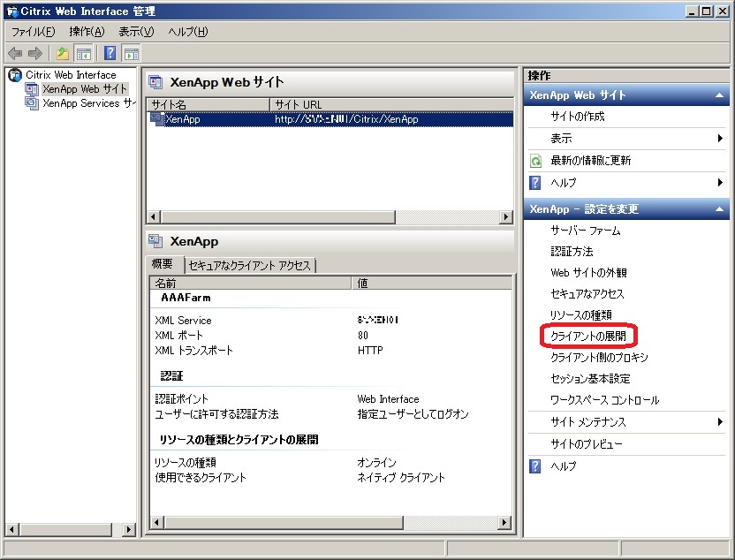This screenshot has width=735, height=560.
Task: Click クライアントの展開 in the actions pane
Action: [587, 337]
